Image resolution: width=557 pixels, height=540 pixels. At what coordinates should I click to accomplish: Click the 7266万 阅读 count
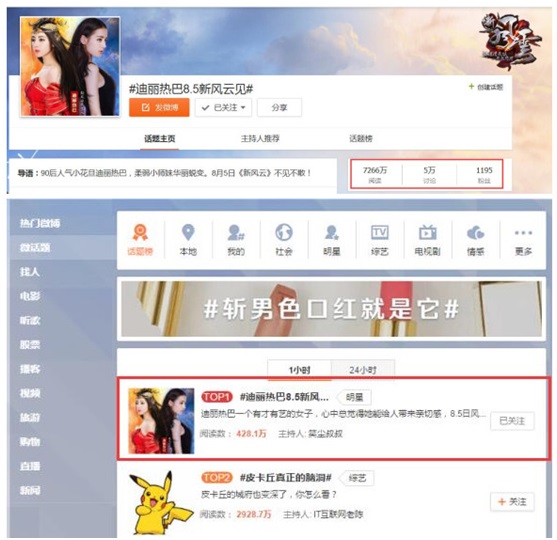(375, 174)
